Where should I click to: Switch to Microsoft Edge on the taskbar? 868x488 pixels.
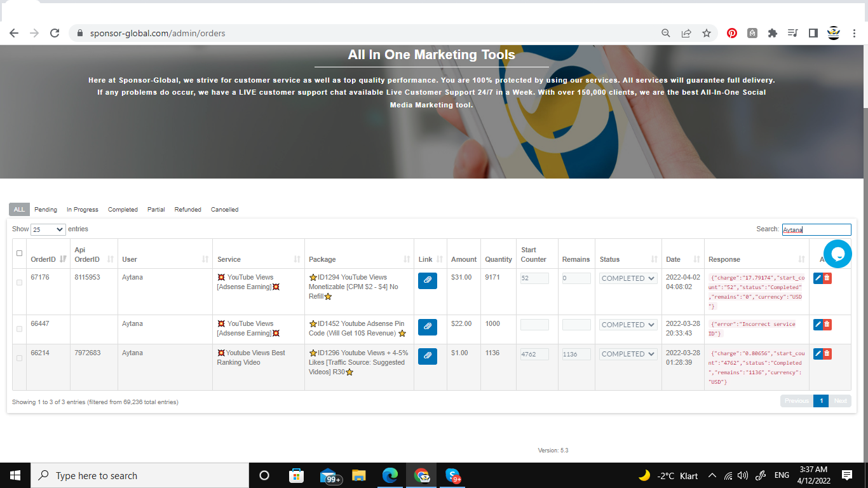coord(390,475)
